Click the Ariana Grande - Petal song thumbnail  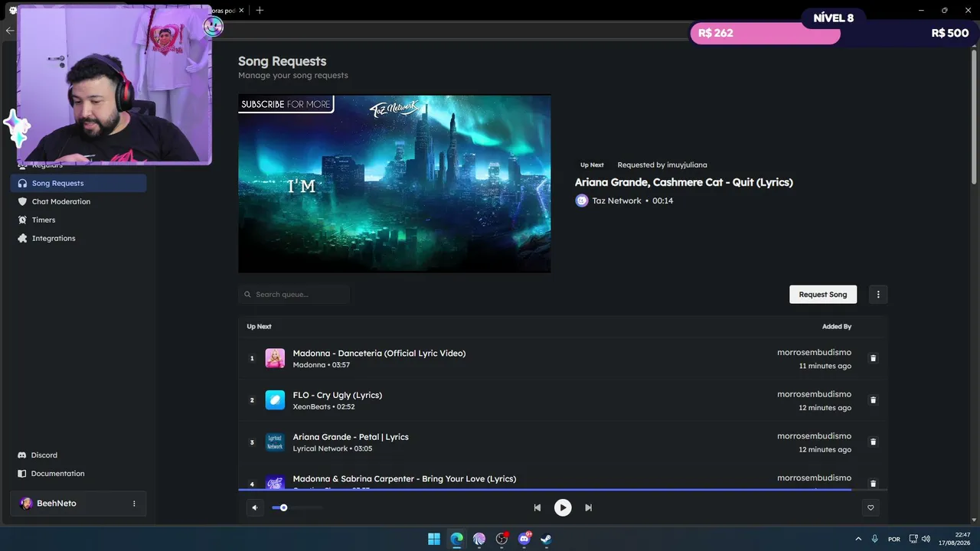[x=275, y=442]
